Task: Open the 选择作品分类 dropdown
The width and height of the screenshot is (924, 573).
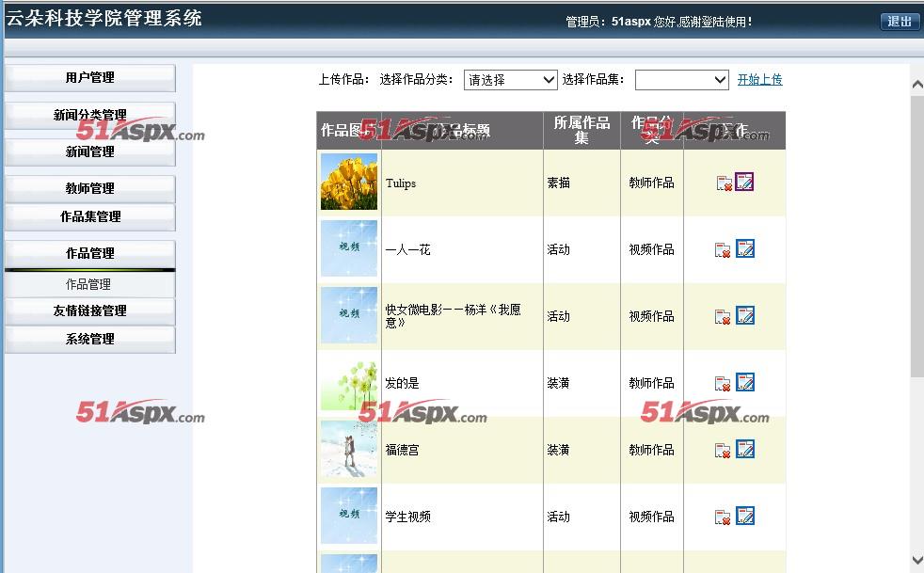Action: pyautogui.click(x=510, y=80)
